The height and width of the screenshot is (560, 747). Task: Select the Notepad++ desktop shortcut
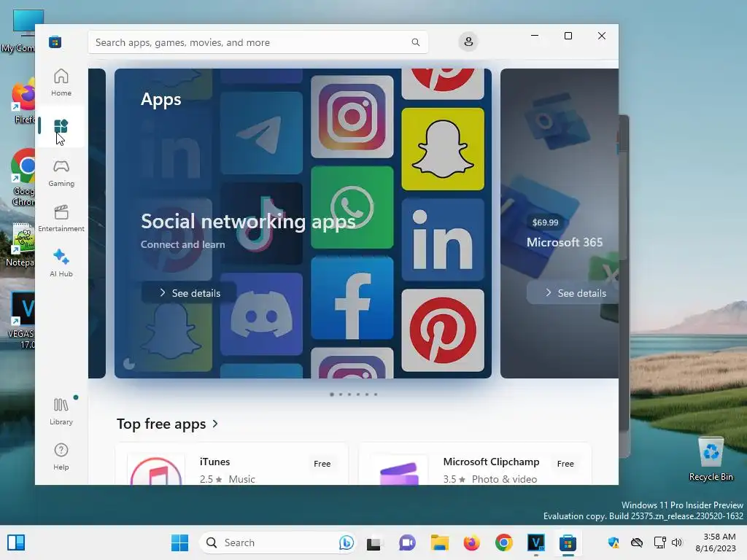(20, 245)
